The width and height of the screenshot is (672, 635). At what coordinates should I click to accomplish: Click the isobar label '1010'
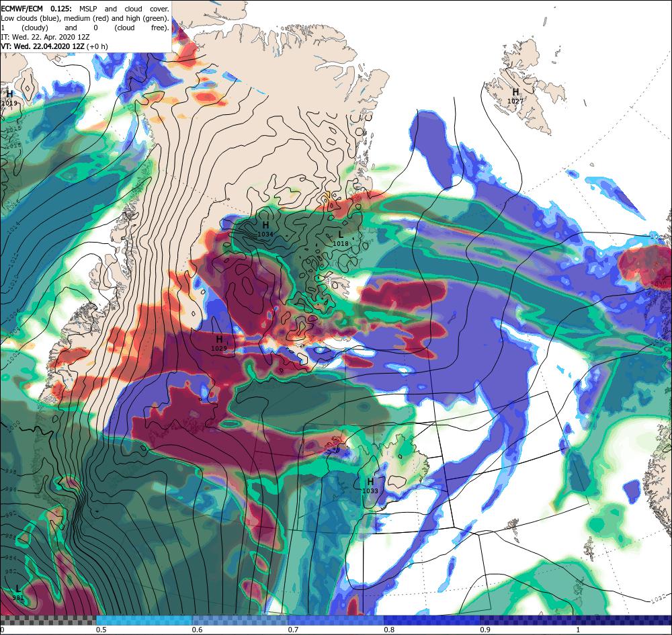13,284
